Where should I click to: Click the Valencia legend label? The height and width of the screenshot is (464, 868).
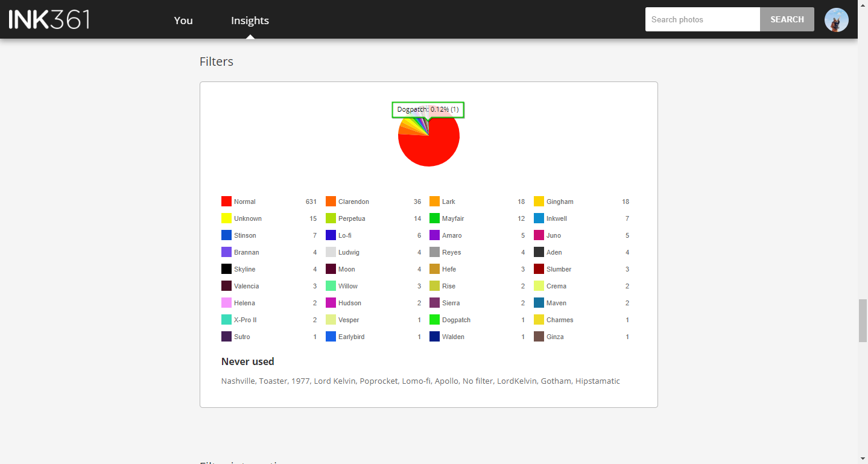tap(246, 286)
